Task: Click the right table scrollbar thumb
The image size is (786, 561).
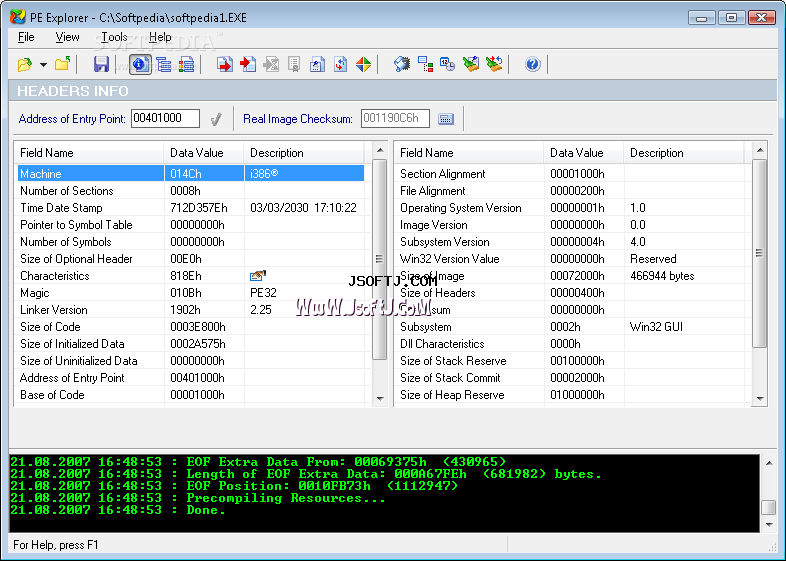Action: pos(760,253)
